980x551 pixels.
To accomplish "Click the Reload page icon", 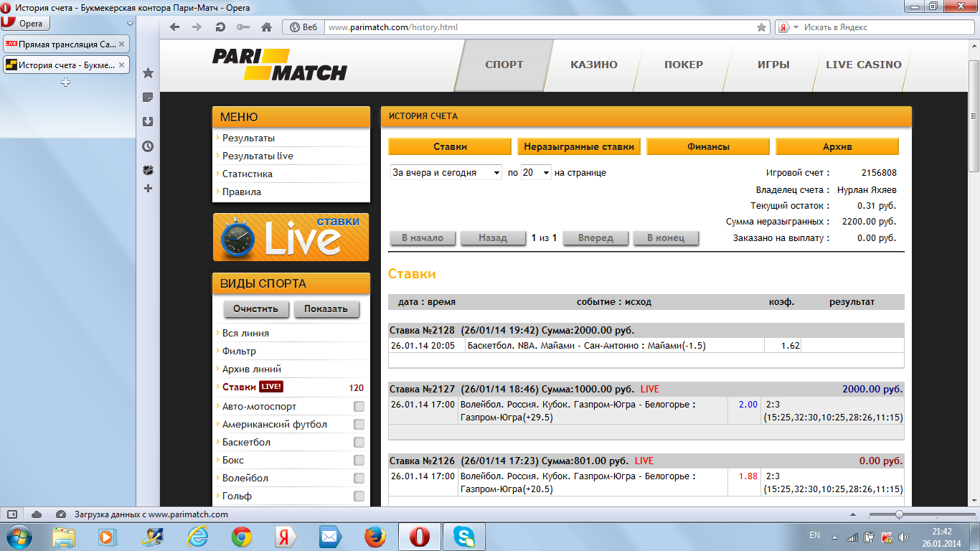I will click(220, 27).
